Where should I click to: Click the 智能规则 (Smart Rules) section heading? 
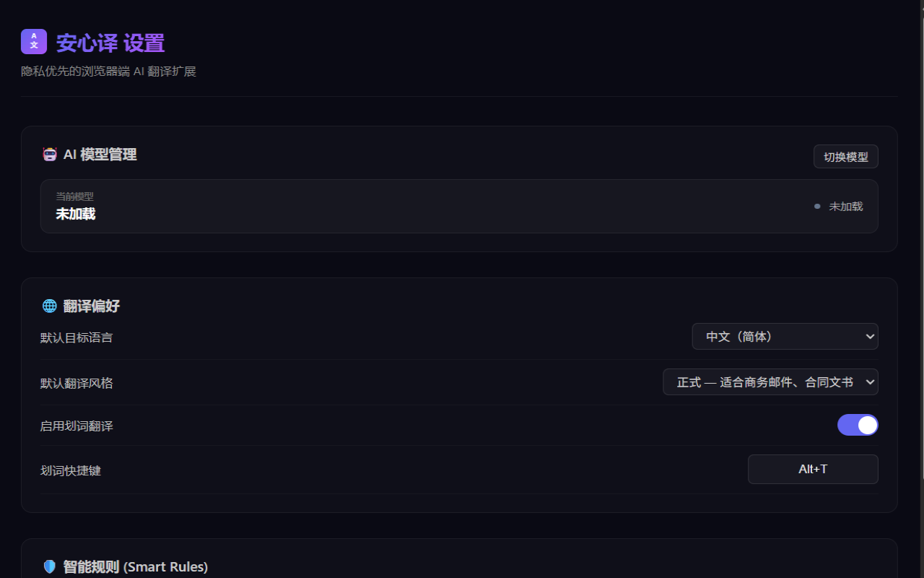pos(136,567)
